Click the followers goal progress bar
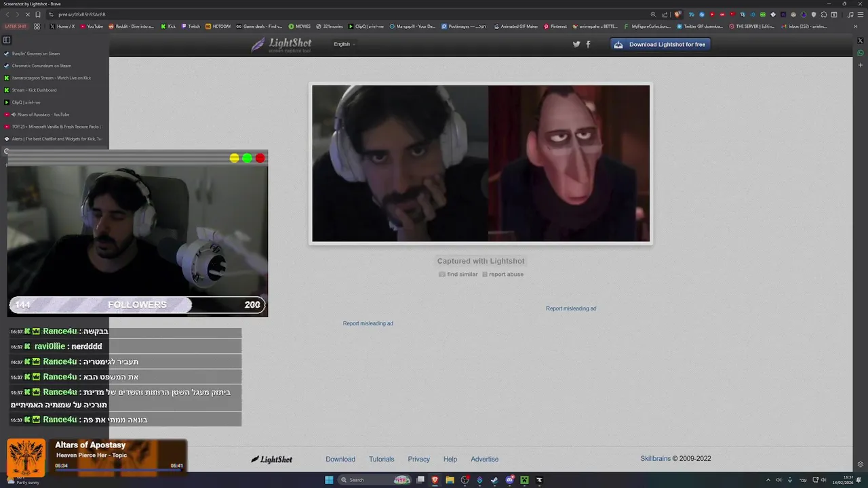868x488 pixels. [137, 305]
